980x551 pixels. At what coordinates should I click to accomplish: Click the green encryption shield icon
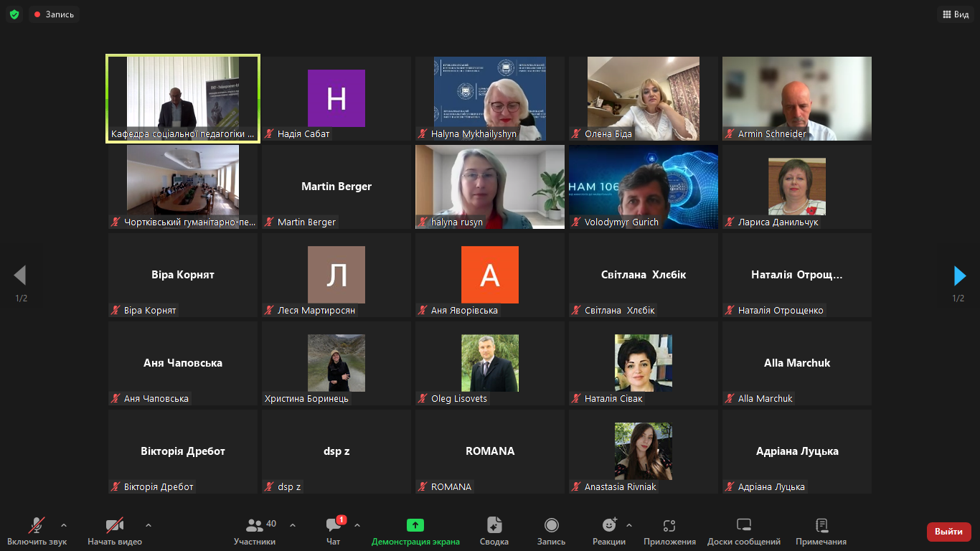14,14
